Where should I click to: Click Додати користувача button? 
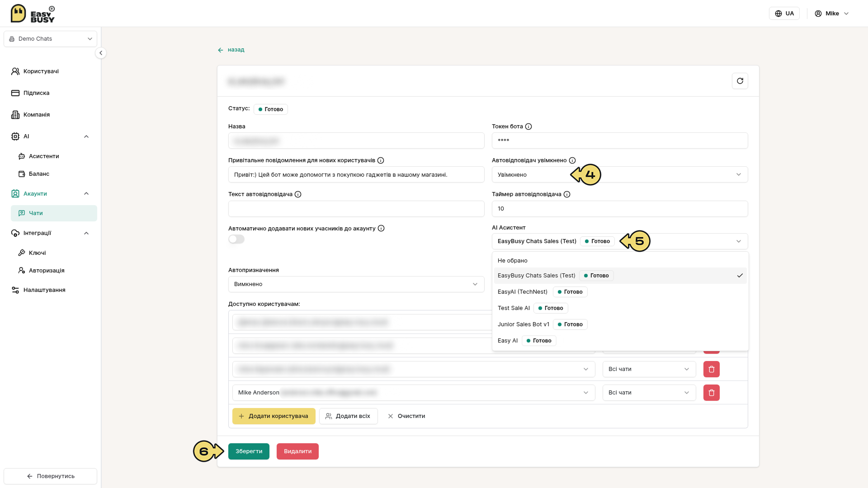click(x=274, y=416)
